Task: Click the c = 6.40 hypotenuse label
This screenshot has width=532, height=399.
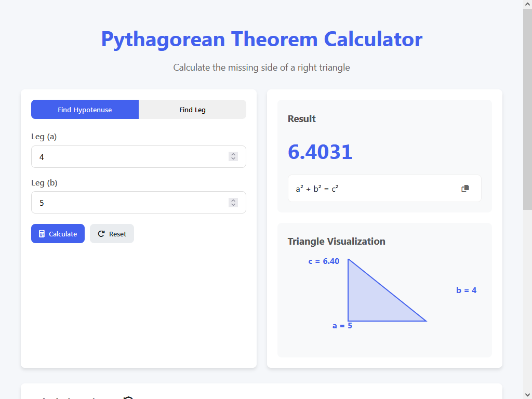Action: click(x=324, y=261)
